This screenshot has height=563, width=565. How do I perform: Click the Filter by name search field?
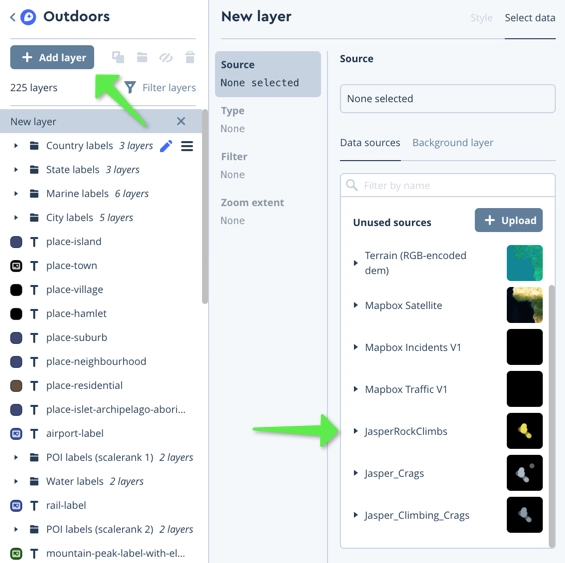(x=448, y=186)
